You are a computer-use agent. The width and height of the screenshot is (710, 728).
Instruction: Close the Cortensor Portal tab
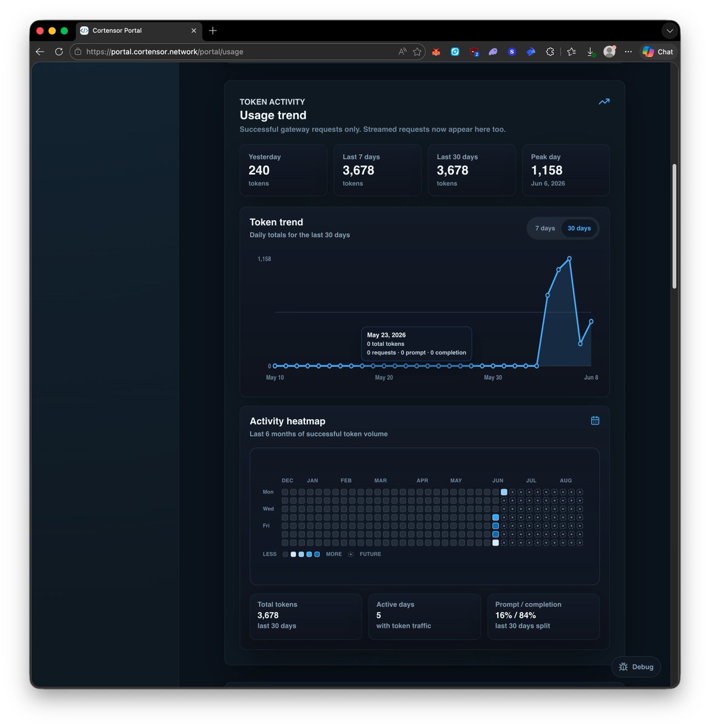pyautogui.click(x=194, y=30)
